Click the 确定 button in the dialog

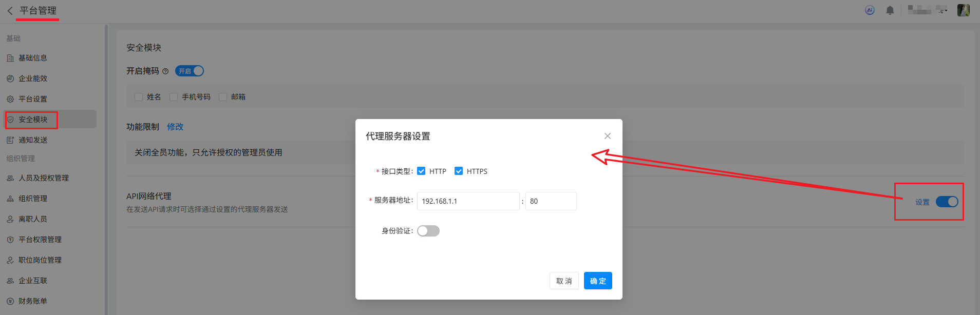tap(598, 281)
